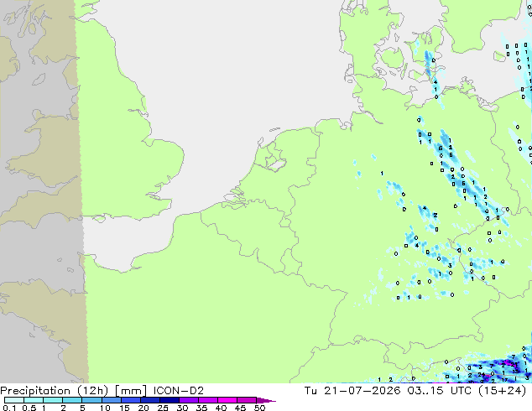Click the "Tu 21-07-2026" date text
The width and height of the screenshot is (532, 411).
[x=352, y=391]
